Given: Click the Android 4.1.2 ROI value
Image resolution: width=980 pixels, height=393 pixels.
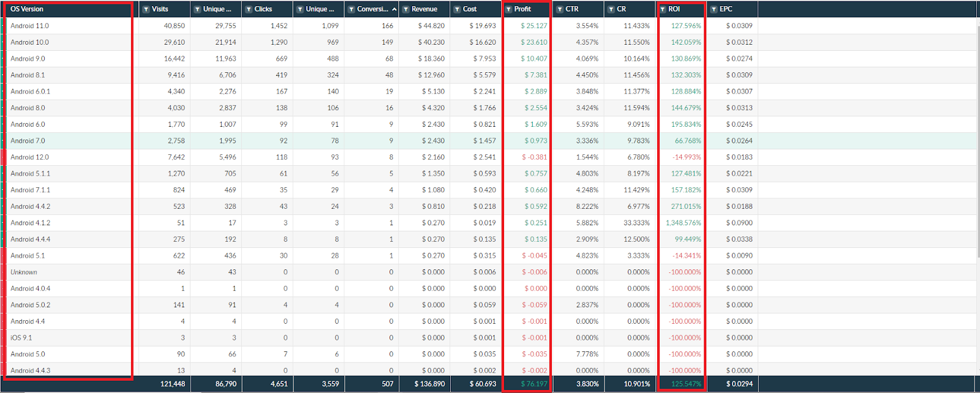Looking at the screenshot, I should coord(684,223).
